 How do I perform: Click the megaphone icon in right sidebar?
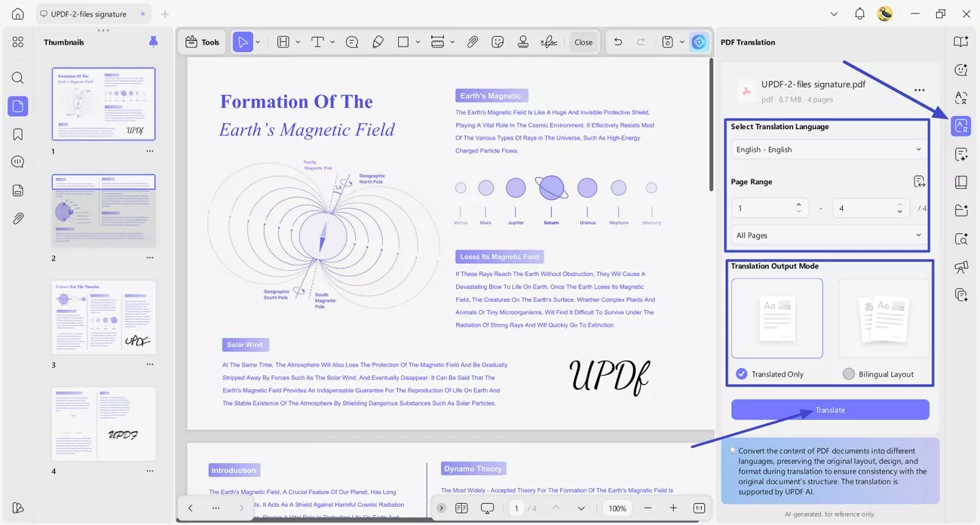961,267
